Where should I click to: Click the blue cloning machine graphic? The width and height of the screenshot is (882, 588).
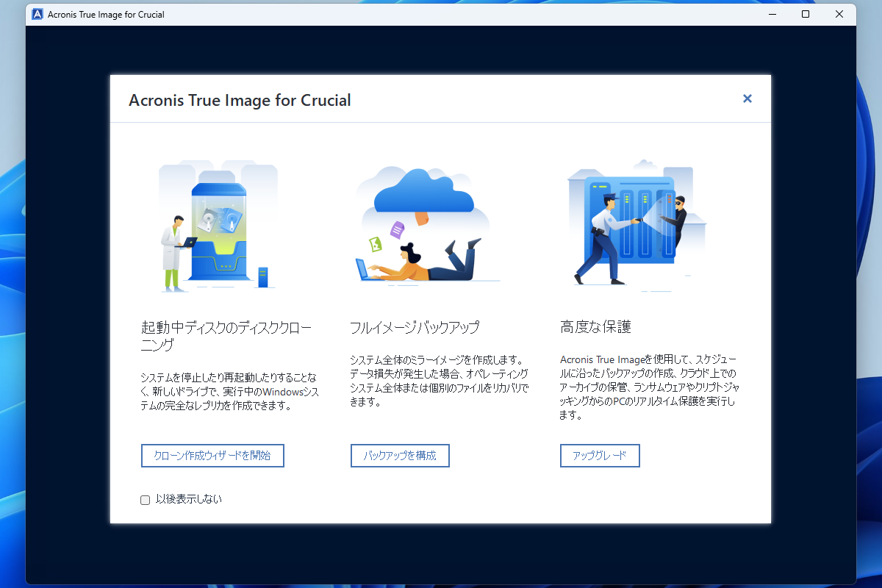(x=220, y=228)
